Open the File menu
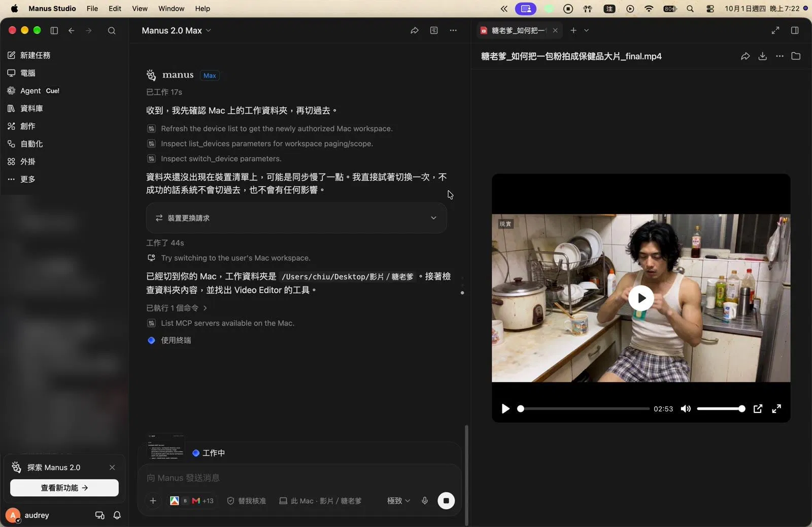This screenshot has height=527, width=812. click(x=92, y=9)
